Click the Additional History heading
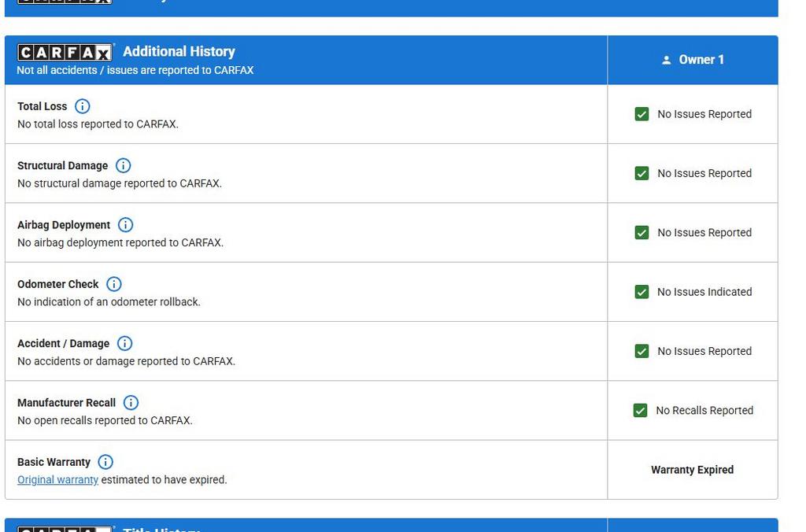 [x=179, y=51]
